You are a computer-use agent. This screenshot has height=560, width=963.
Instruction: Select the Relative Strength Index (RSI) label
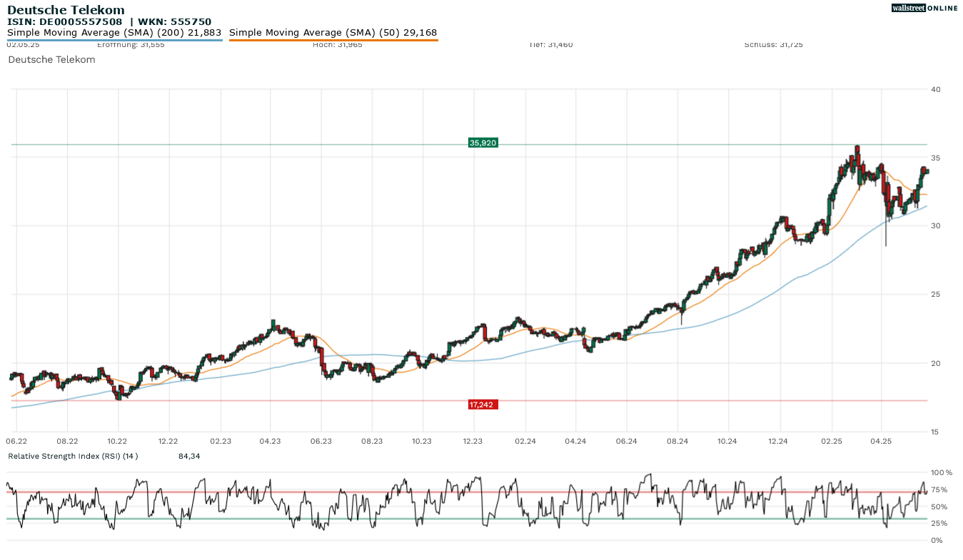point(73,456)
